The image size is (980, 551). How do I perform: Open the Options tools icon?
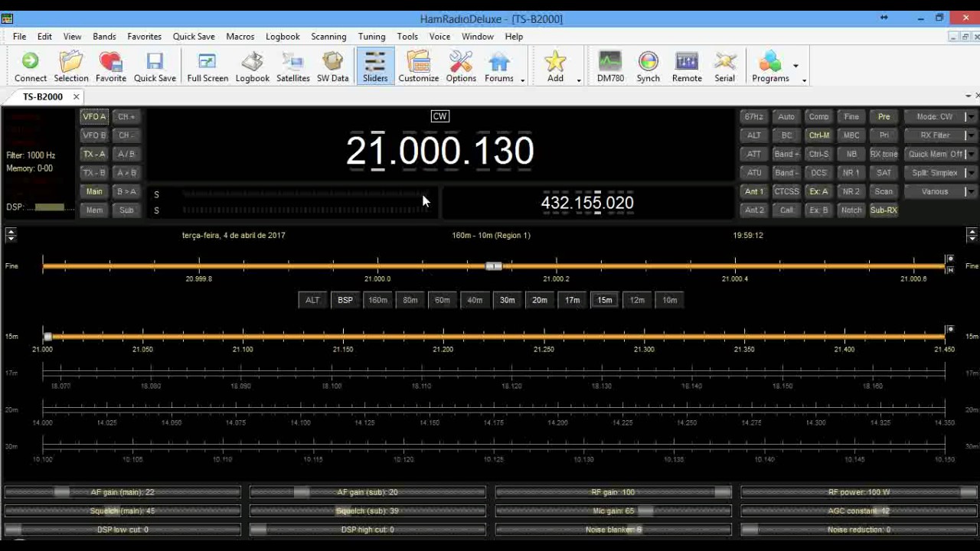(461, 67)
